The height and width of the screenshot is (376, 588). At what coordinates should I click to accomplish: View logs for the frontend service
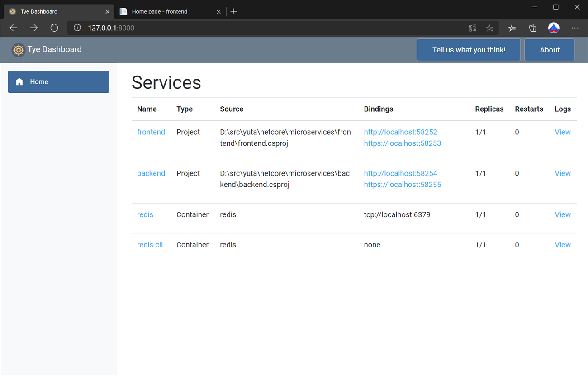pyautogui.click(x=563, y=132)
